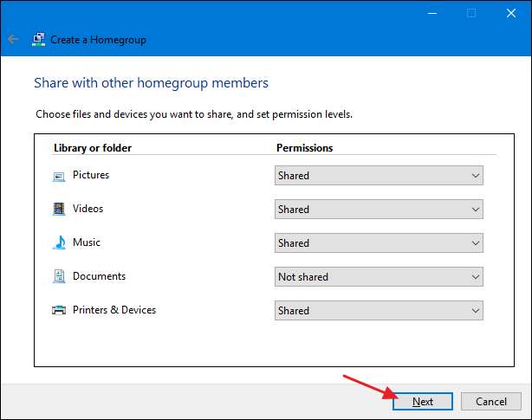Select the Pictures label text
This screenshot has width=532, height=420.
point(91,175)
